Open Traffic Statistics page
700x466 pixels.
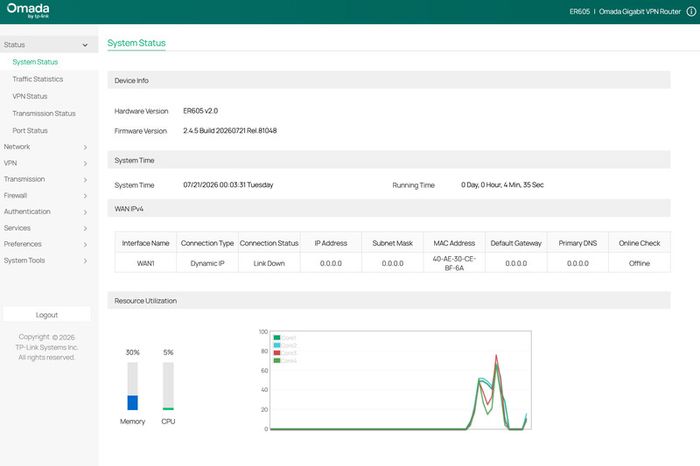point(38,79)
